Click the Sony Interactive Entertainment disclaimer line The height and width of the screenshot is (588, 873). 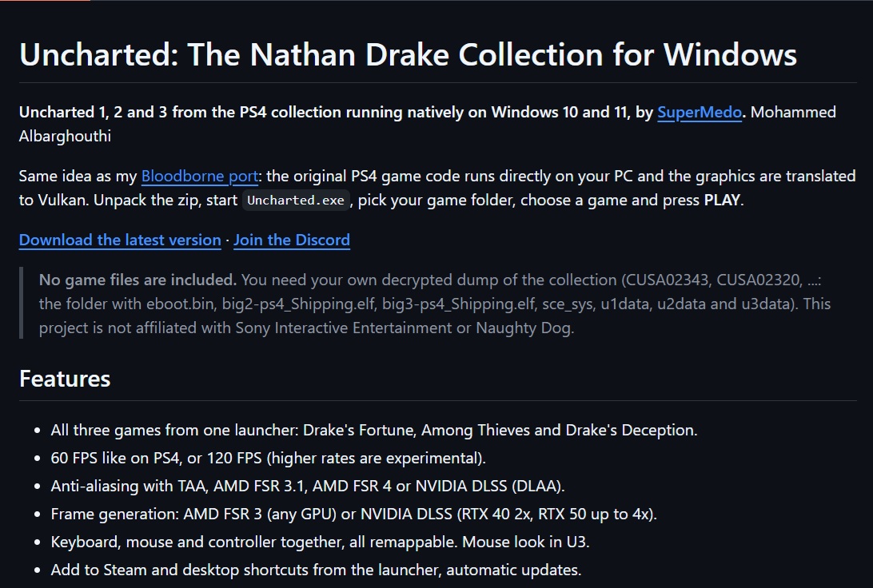tap(306, 328)
